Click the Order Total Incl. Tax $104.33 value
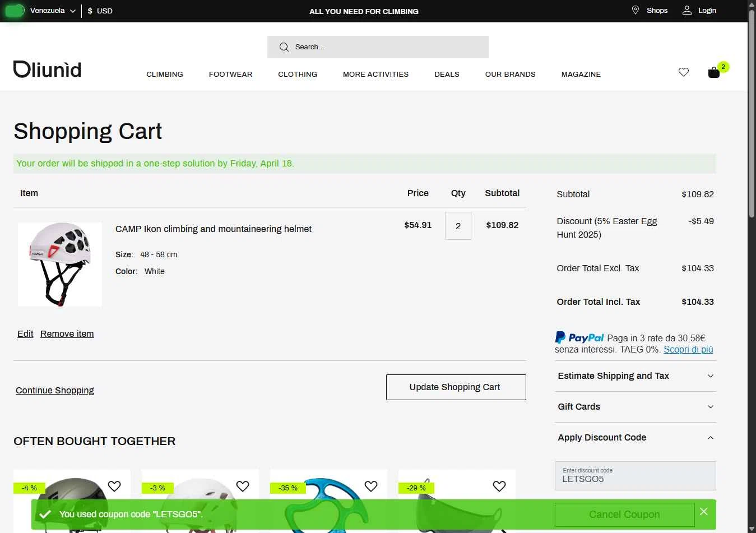 pyautogui.click(x=698, y=302)
